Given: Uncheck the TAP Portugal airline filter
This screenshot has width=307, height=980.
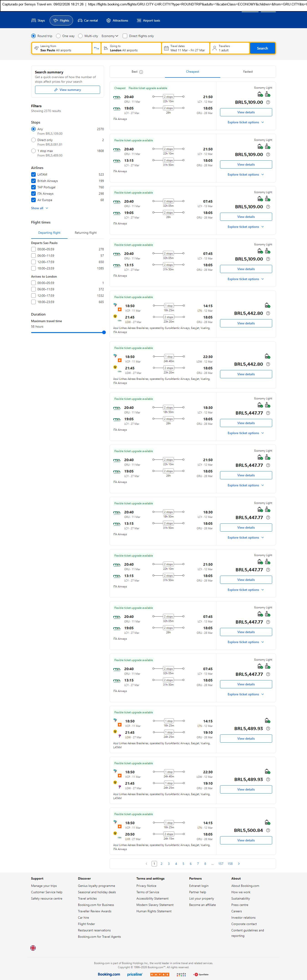Looking at the screenshot, I should (x=33, y=187).
